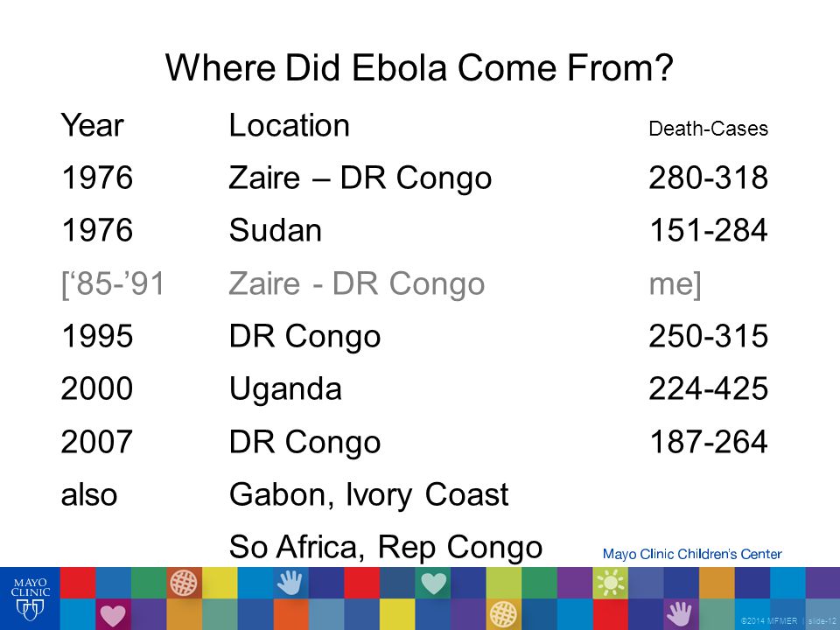Click the slide title Where Did Ebola Come From?
Image resolution: width=840 pixels, height=630 pixels.
[x=419, y=68]
